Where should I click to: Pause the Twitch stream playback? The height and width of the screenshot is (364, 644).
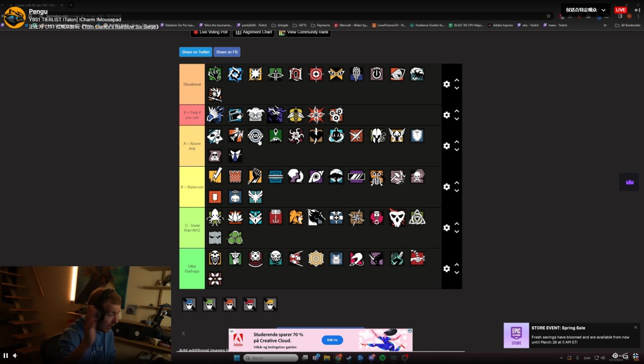6,355
